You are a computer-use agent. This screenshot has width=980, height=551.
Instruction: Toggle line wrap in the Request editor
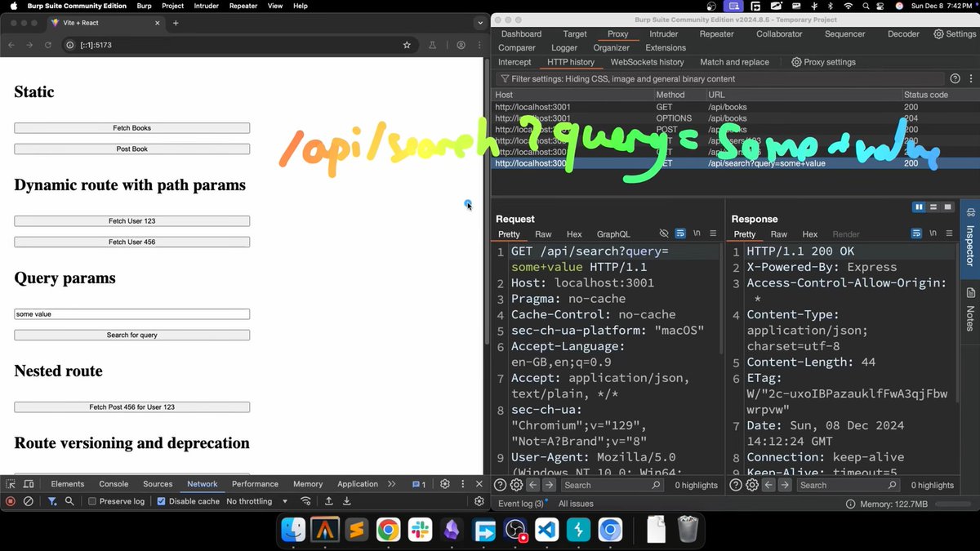(680, 234)
